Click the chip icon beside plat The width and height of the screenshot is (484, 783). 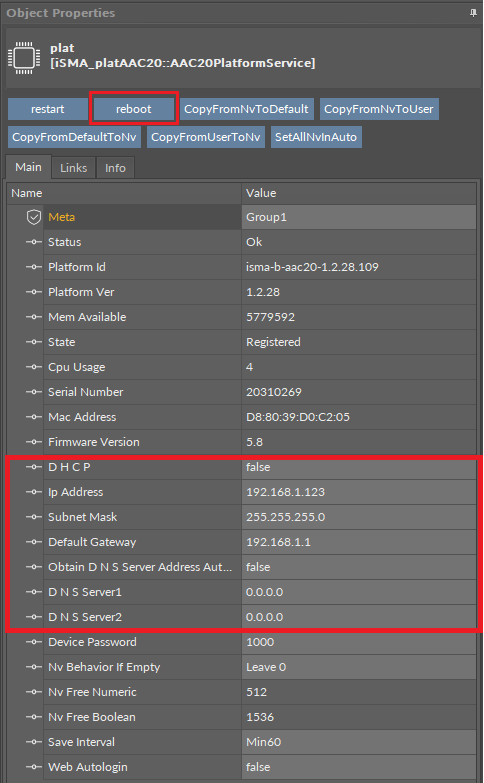pos(24,58)
